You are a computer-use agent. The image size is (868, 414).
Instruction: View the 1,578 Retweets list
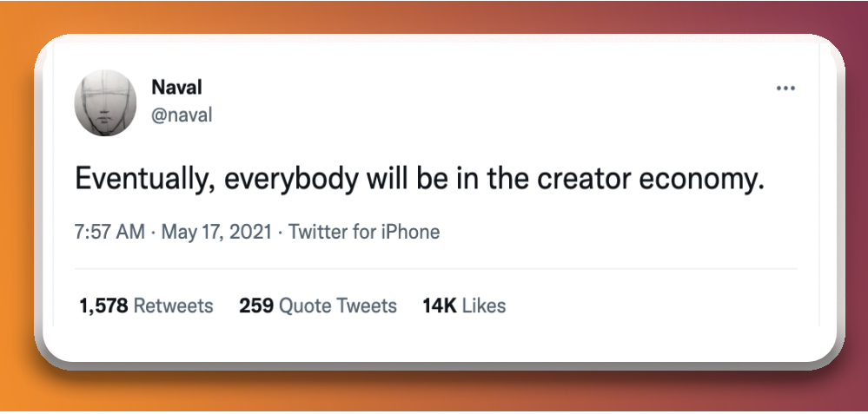(x=146, y=306)
